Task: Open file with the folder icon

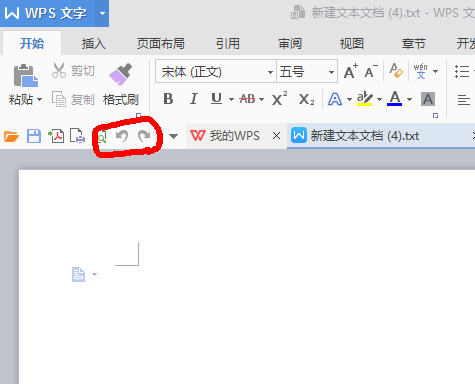Action: tap(11, 136)
